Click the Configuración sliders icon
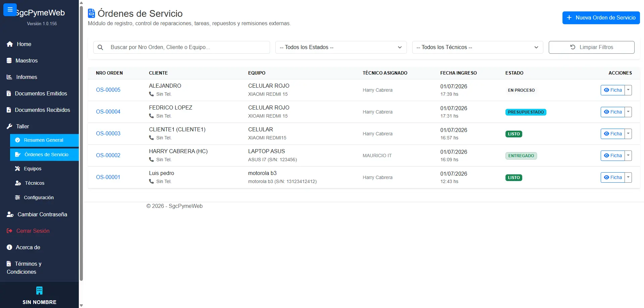644x308 pixels. (x=18, y=198)
